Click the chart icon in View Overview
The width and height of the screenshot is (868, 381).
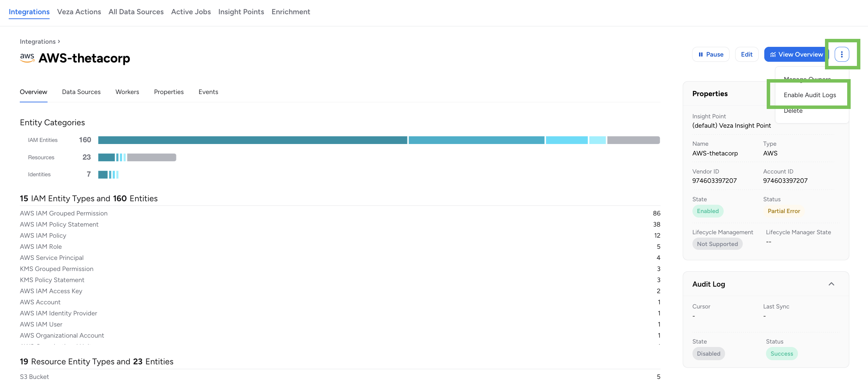click(773, 54)
